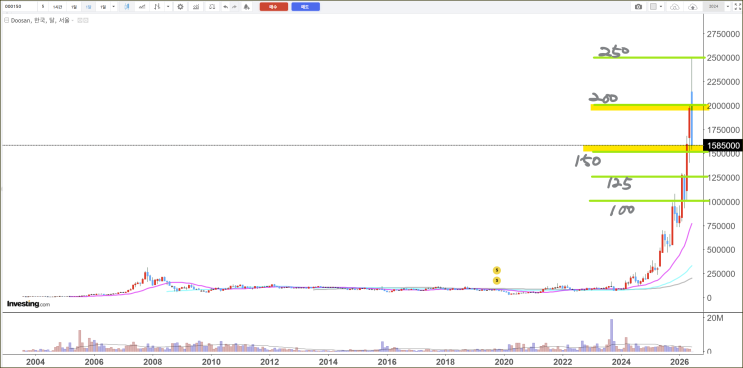Click the blue sell button
743x368 pixels.
[305, 7]
